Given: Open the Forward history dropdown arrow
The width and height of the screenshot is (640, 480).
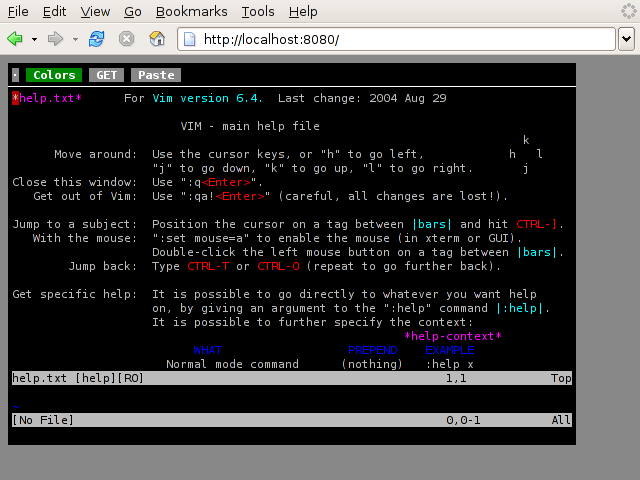Looking at the screenshot, I should tap(75, 40).
